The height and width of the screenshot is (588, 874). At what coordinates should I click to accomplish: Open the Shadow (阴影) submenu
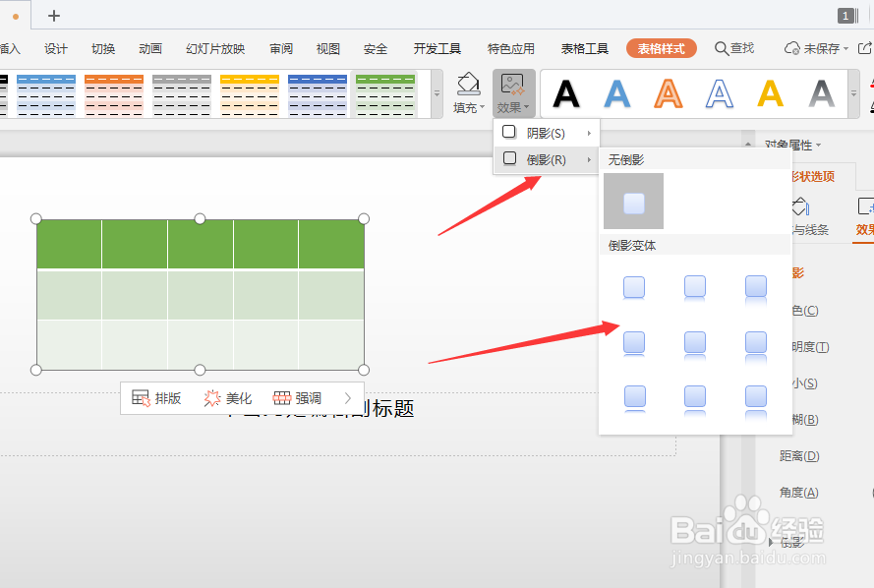point(547,133)
